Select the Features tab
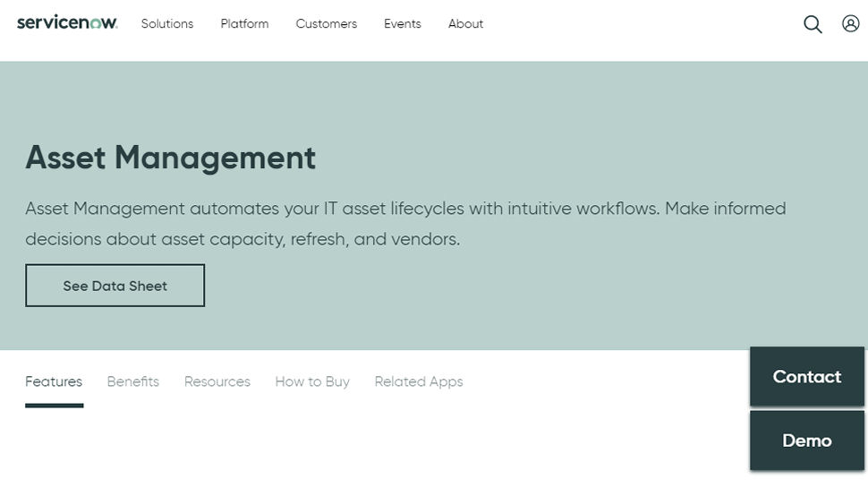Screen dimensions: 868x488 pyautogui.click(x=54, y=381)
